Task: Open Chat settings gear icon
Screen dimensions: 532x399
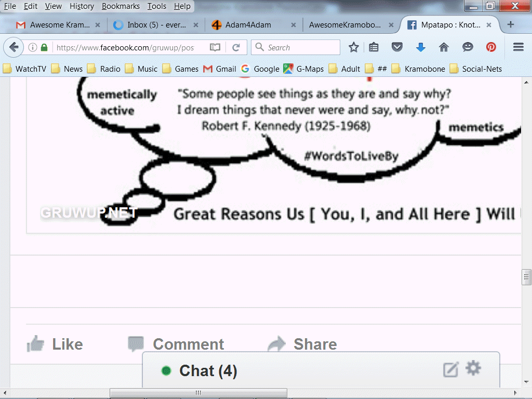Action: pyautogui.click(x=473, y=368)
